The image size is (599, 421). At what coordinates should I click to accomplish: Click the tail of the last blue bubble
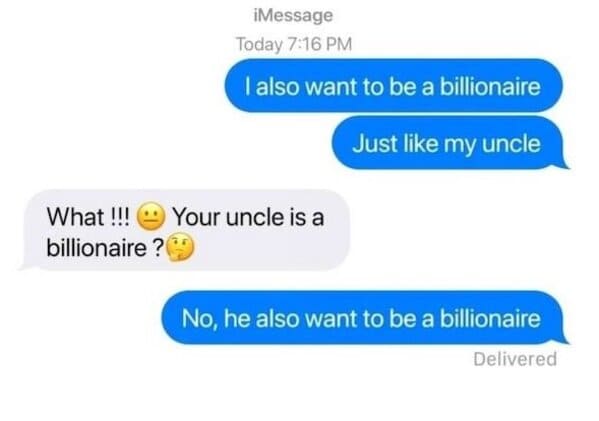pos(563,338)
